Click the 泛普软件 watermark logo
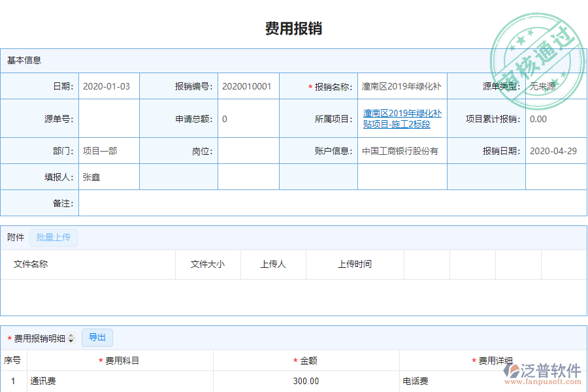Image resolution: width=588 pixels, height=392 pixels. (x=547, y=370)
